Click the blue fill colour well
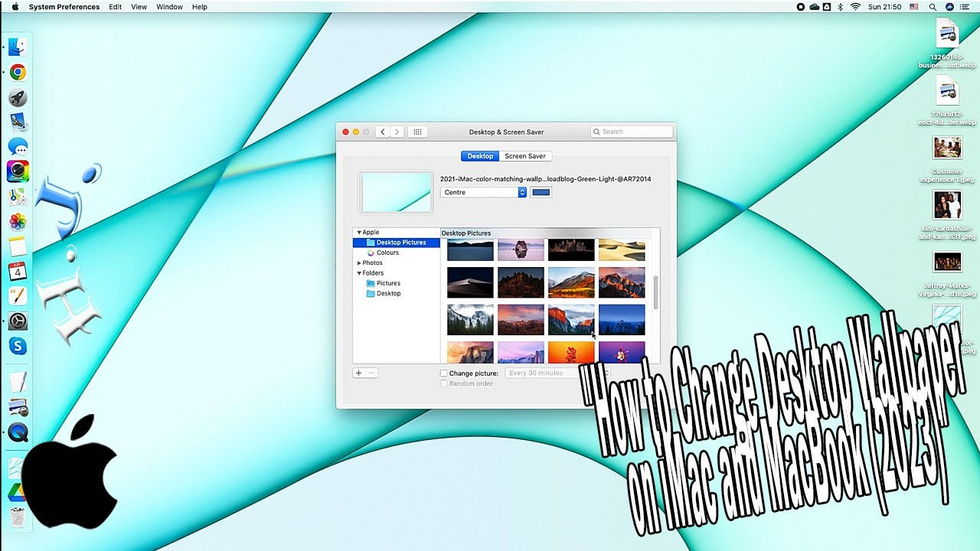The height and width of the screenshot is (551, 980). pos(541,192)
